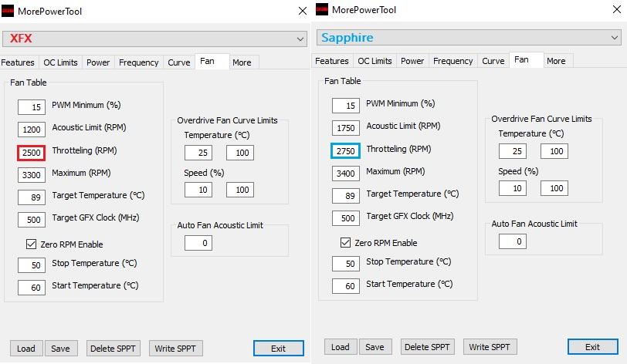Click Save in the Sapphire window

[x=375, y=347]
